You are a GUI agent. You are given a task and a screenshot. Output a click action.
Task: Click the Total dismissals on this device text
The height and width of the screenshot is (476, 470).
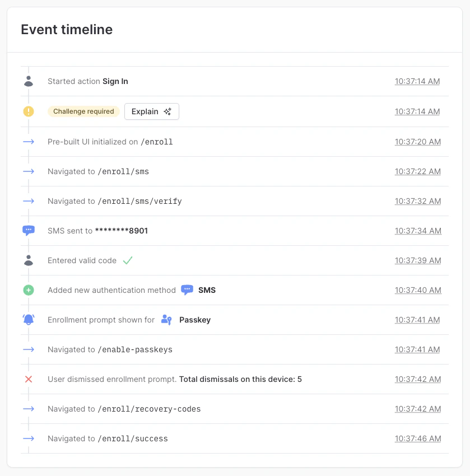pyautogui.click(x=240, y=379)
